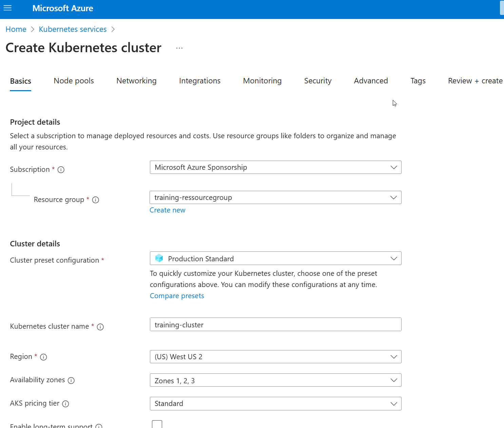Open the Resource group dropdown
504x428 pixels.
pyautogui.click(x=275, y=198)
